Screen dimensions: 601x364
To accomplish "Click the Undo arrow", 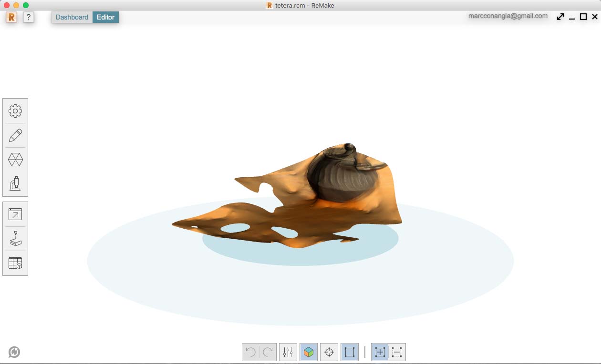I will (250, 352).
